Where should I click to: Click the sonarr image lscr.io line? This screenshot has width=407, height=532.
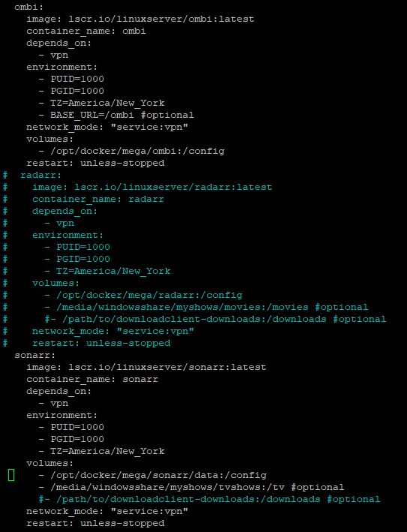[x=146, y=367]
